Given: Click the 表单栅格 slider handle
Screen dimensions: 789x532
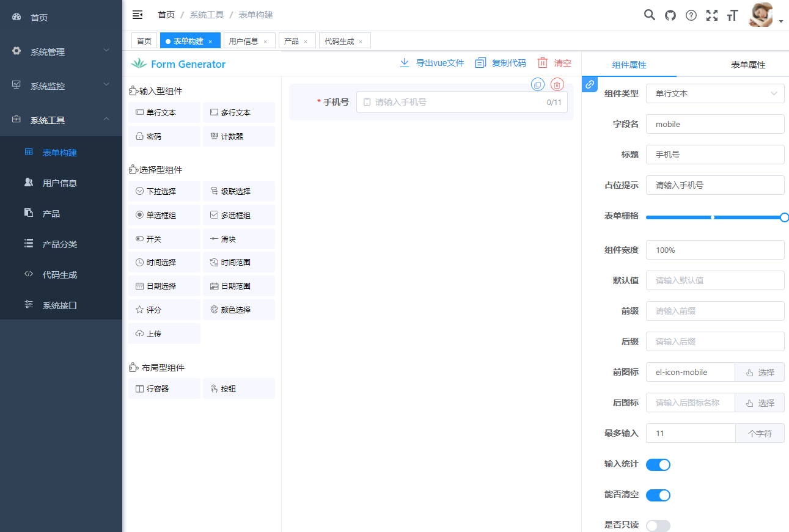Looking at the screenshot, I should [x=785, y=217].
